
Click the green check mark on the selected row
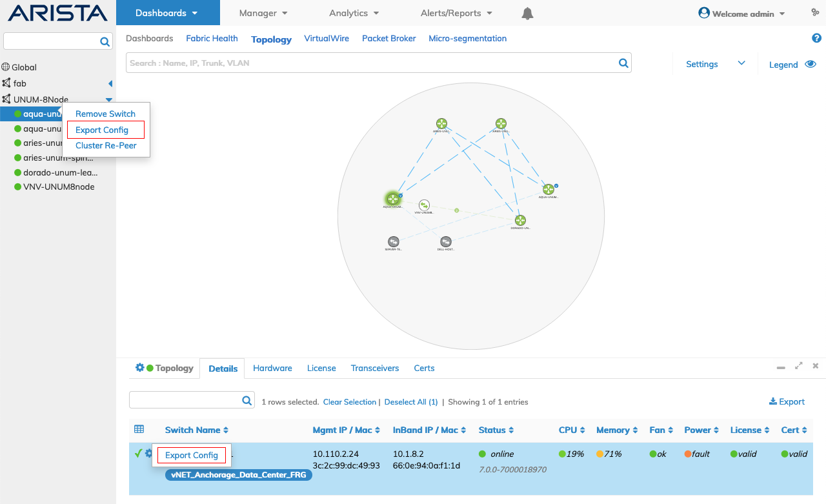coord(138,454)
